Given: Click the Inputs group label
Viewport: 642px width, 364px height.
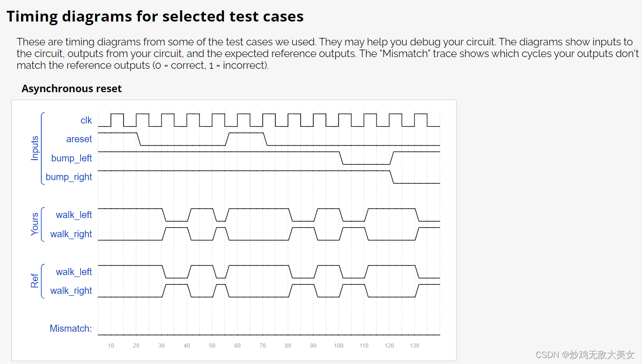Looking at the screenshot, I should coord(35,148).
